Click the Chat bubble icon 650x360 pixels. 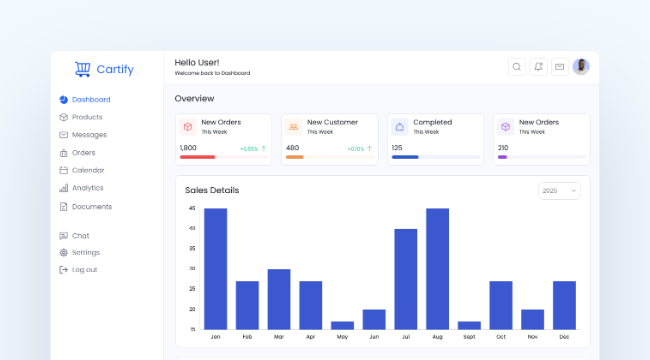pyautogui.click(x=63, y=236)
